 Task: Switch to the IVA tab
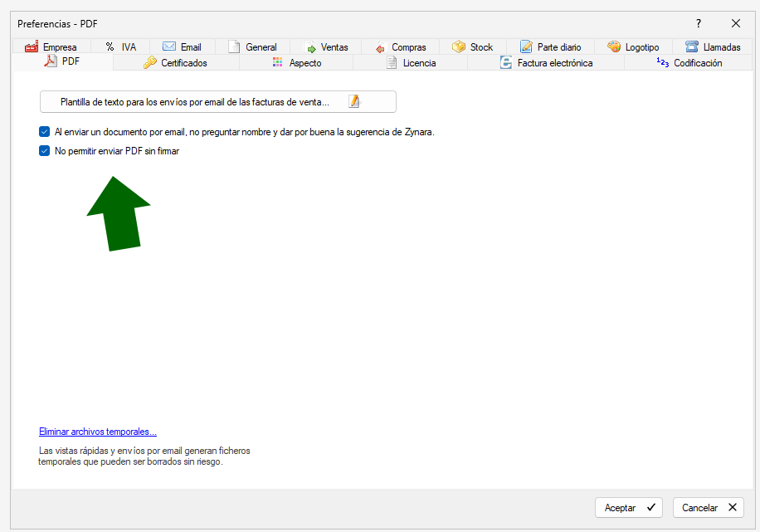[121, 47]
